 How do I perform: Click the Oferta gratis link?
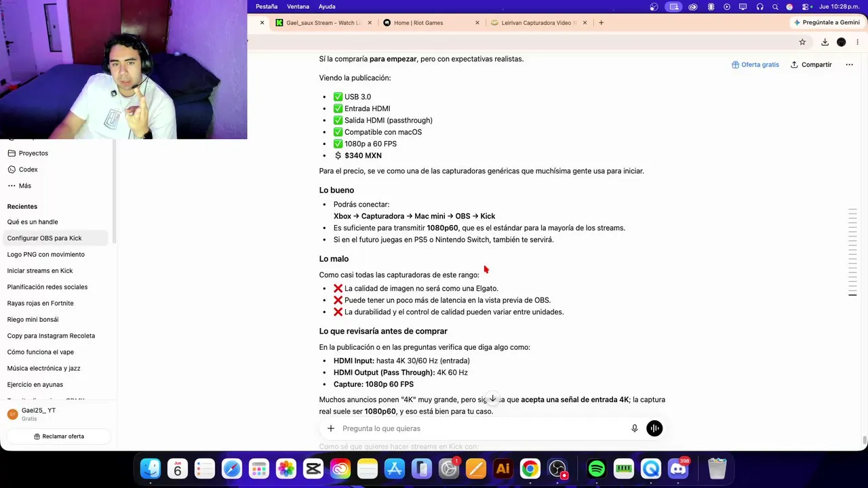(755, 65)
